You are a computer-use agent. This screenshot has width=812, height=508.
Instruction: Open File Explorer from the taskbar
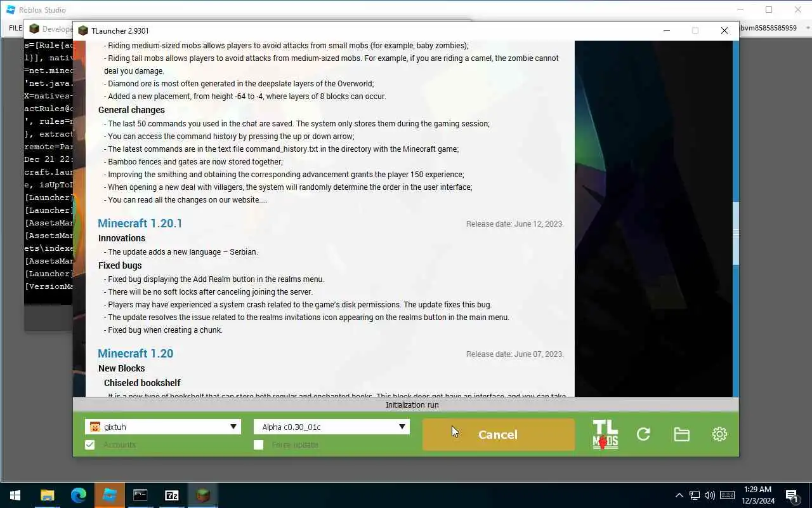[x=48, y=495]
